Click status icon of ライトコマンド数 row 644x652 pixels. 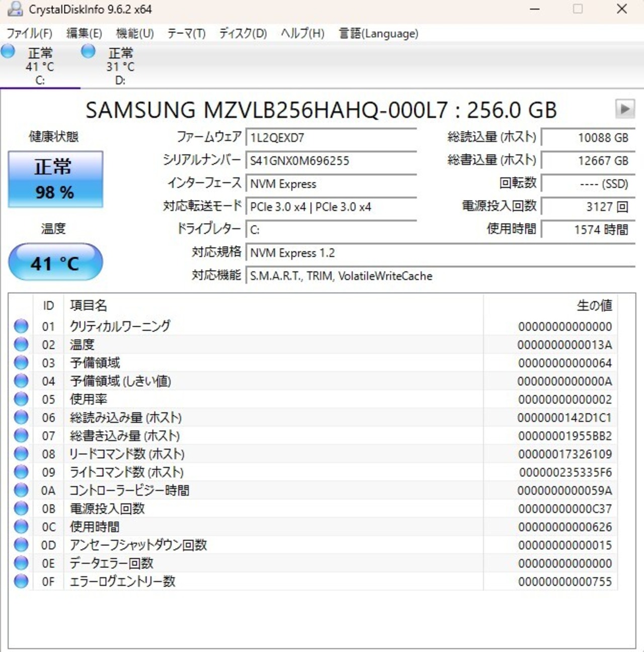click(x=21, y=472)
